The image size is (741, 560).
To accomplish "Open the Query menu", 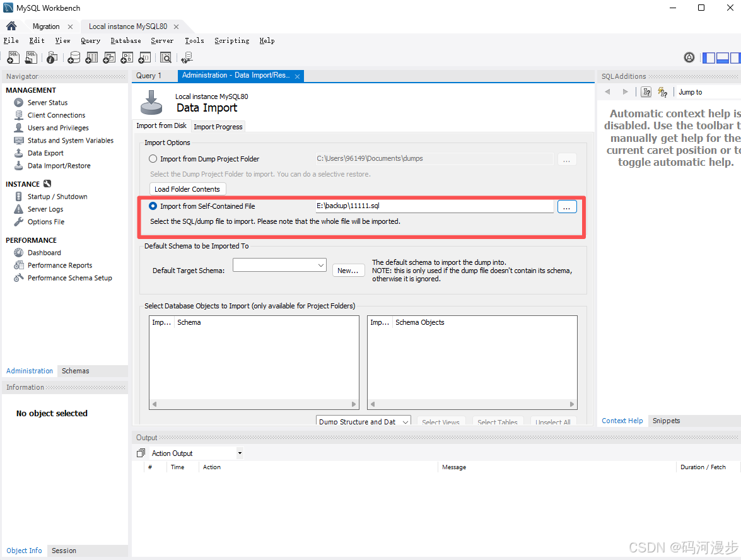I will [x=90, y=40].
